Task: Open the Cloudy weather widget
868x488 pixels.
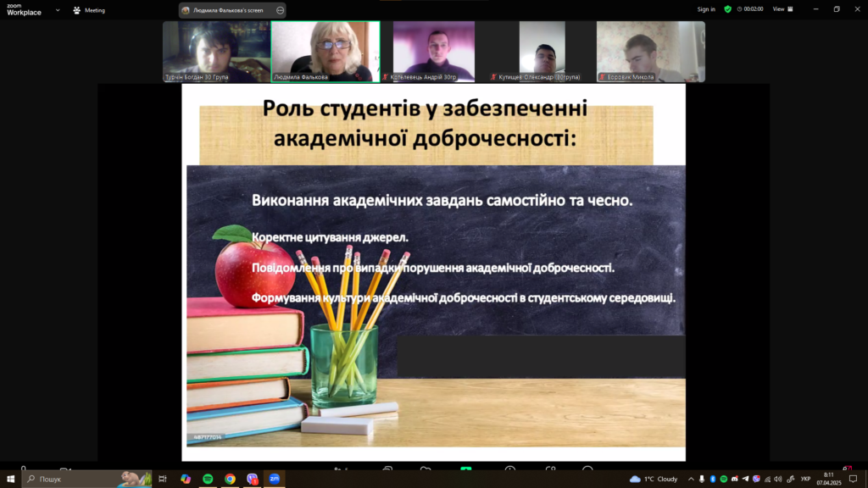Action: click(x=654, y=479)
